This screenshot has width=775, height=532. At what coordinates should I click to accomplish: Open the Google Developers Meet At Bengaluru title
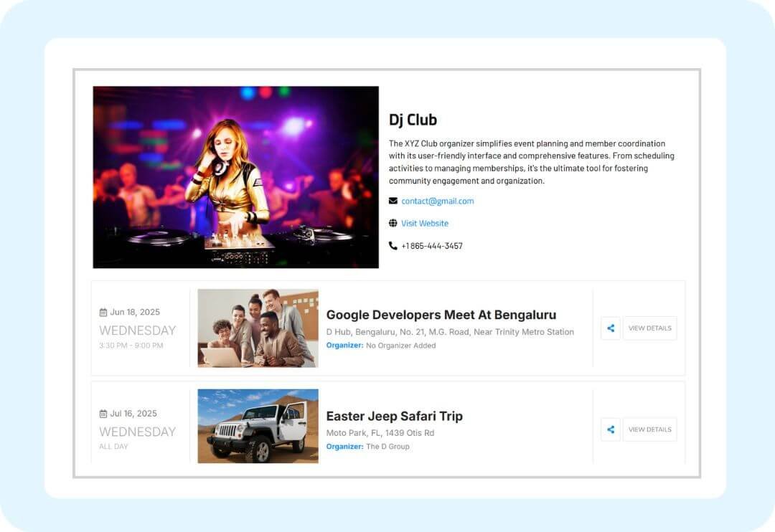tap(441, 315)
